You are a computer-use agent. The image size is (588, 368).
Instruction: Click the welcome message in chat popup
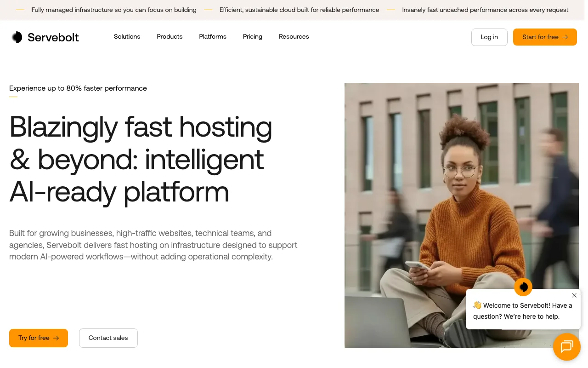point(522,311)
